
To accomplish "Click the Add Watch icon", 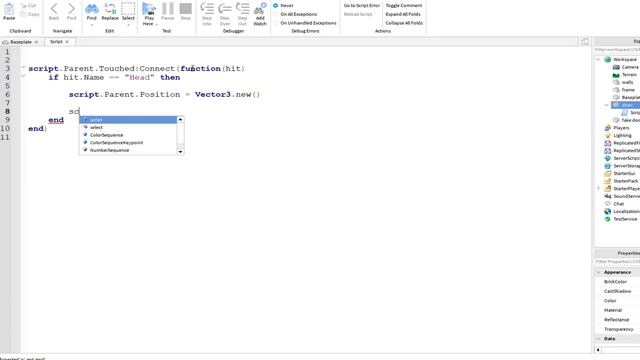I will 260,9.
